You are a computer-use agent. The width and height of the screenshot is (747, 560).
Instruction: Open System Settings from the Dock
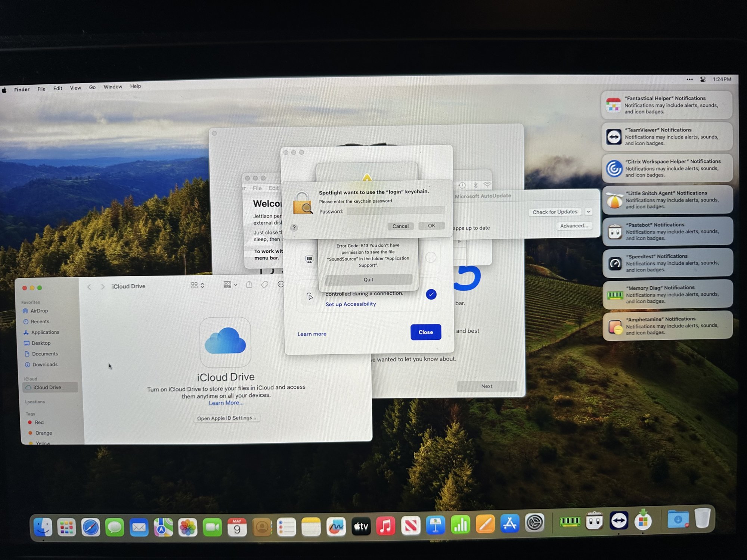(x=534, y=523)
